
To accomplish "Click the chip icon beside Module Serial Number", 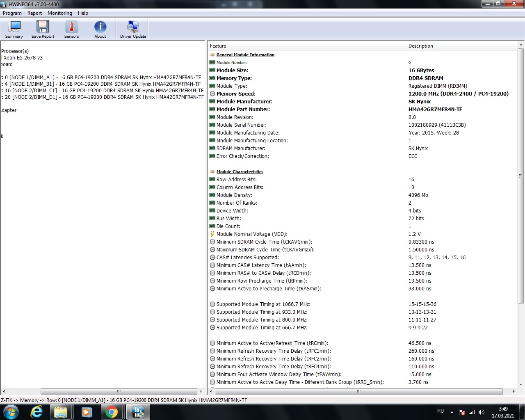I will point(212,125).
